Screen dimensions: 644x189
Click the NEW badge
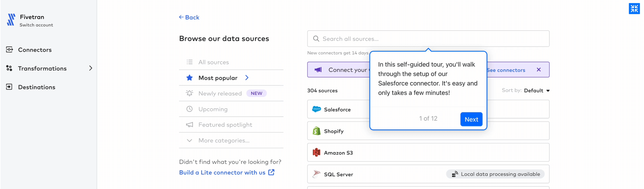coord(256,93)
